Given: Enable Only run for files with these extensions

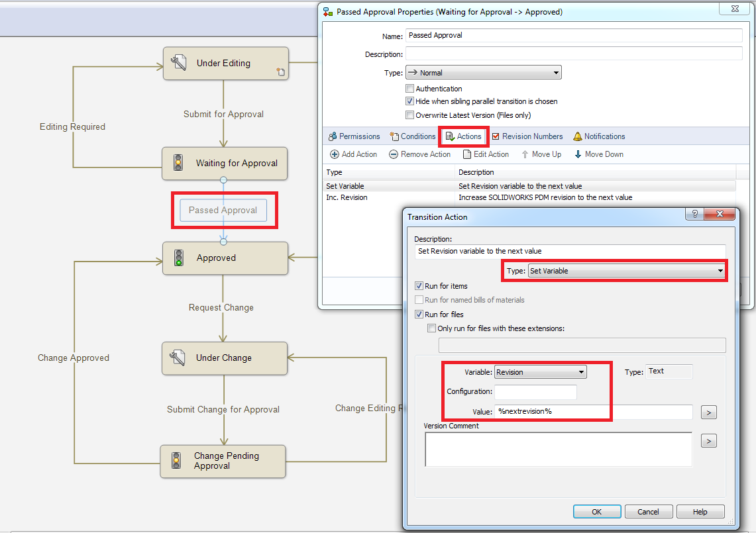Looking at the screenshot, I should point(431,328).
